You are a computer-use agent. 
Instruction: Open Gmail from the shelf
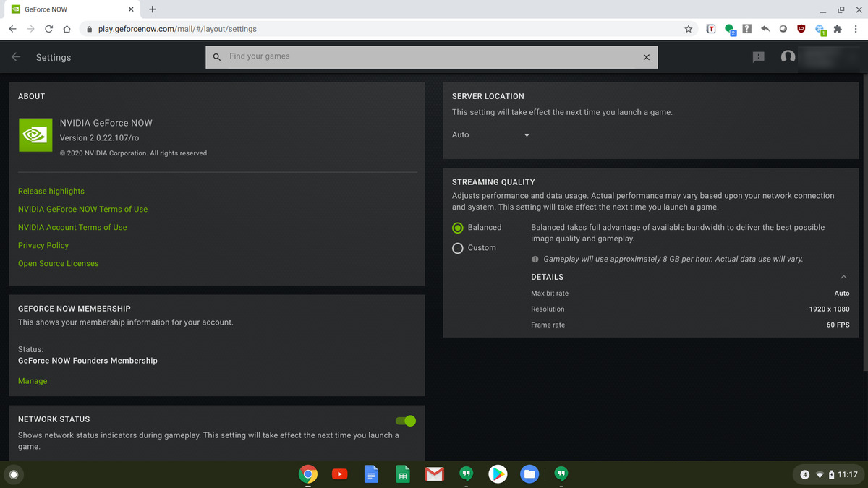pyautogui.click(x=434, y=474)
